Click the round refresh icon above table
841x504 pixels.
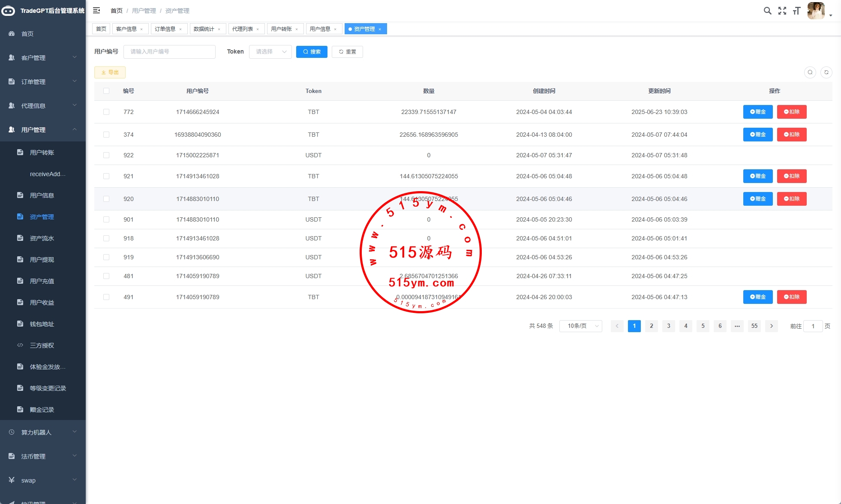826,72
